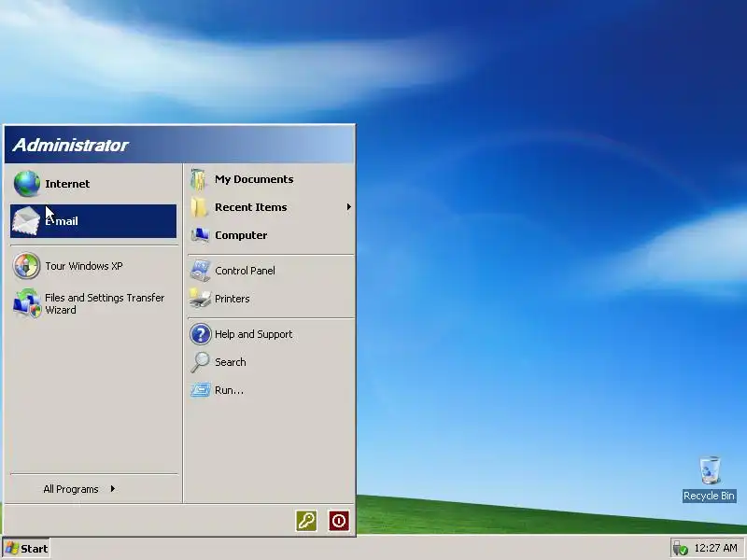
Task: Click the Recent Items folder icon
Action: (x=199, y=207)
